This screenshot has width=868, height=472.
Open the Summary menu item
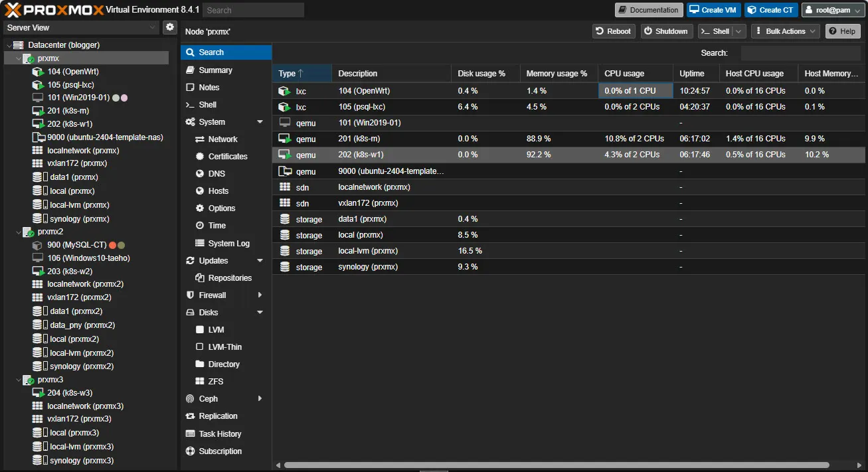tap(226, 70)
